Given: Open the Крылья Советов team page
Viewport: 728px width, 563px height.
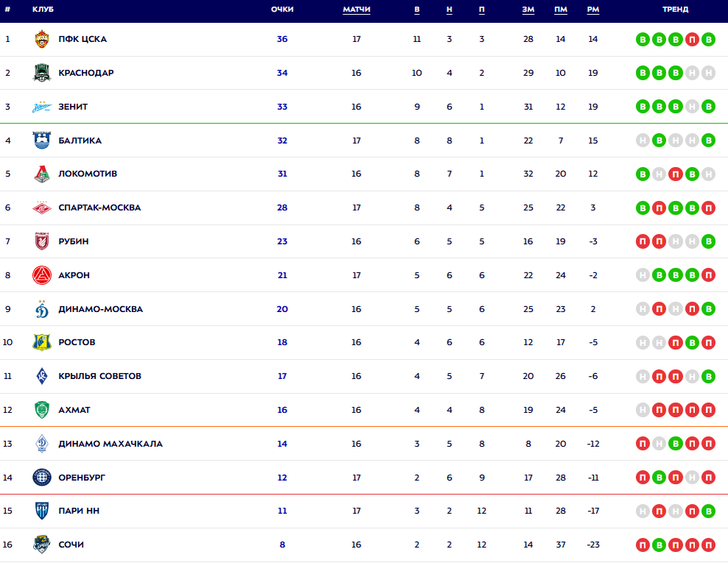Looking at the screenshot, I should click(x=99, y=376).
